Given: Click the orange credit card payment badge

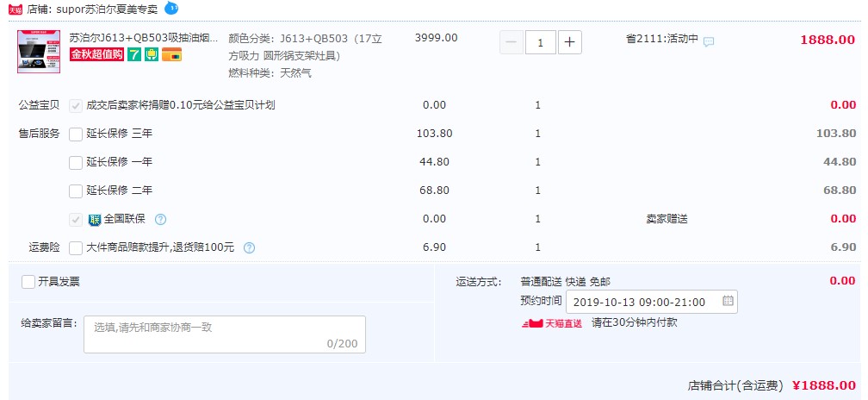Looking at the screenshot, I should tap(171, 54).
